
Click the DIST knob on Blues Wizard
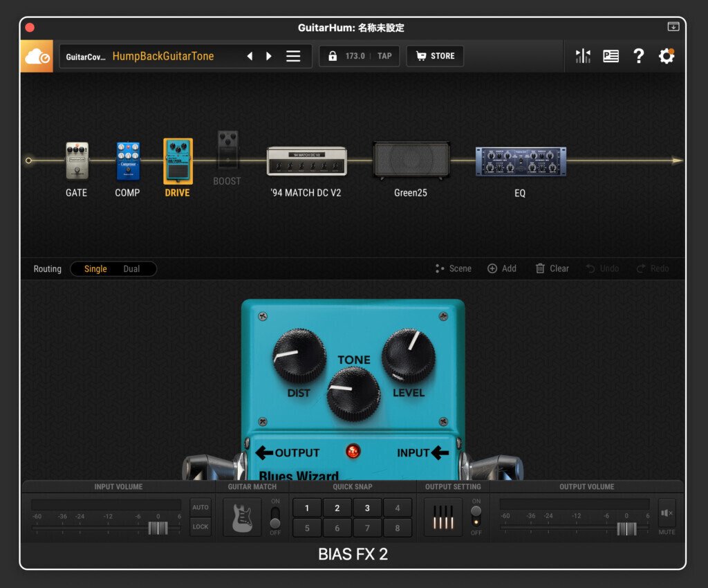coord(299,356)
